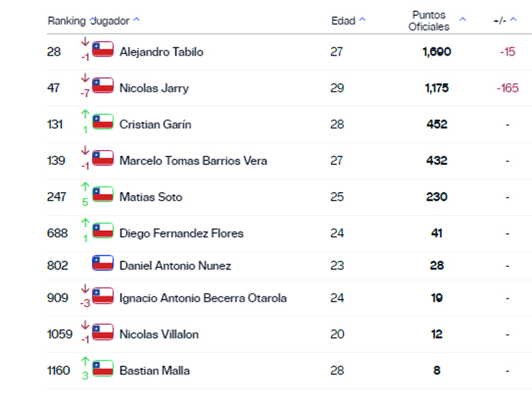Image resolution: width=532 pixels, height=408 pixels.
Task: View Marcelo Tomas Barrios Vera's profile
Action: 193,160
